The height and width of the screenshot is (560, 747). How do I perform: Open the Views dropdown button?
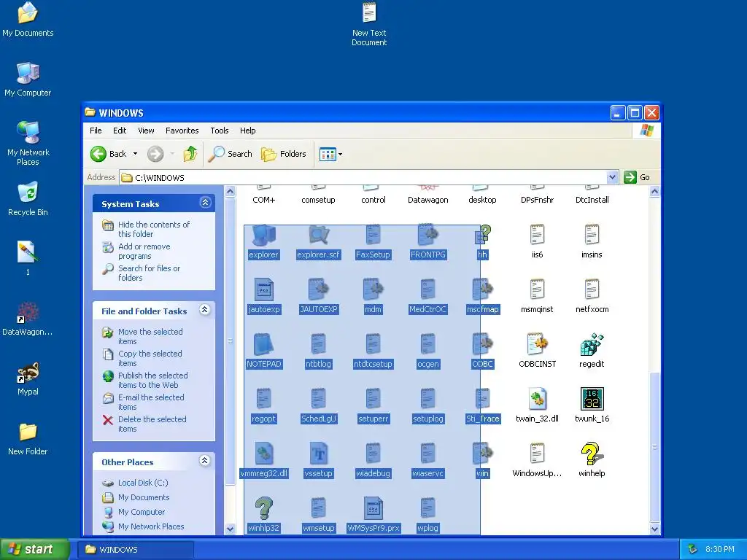click(x=330, y=154)
